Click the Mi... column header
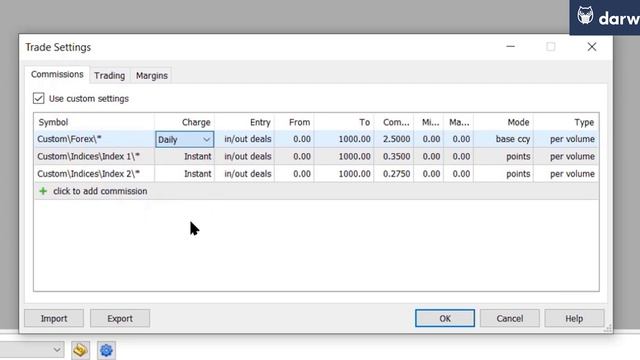The width and height of the screenshot is (640, 360). click(x=429, y=122)
